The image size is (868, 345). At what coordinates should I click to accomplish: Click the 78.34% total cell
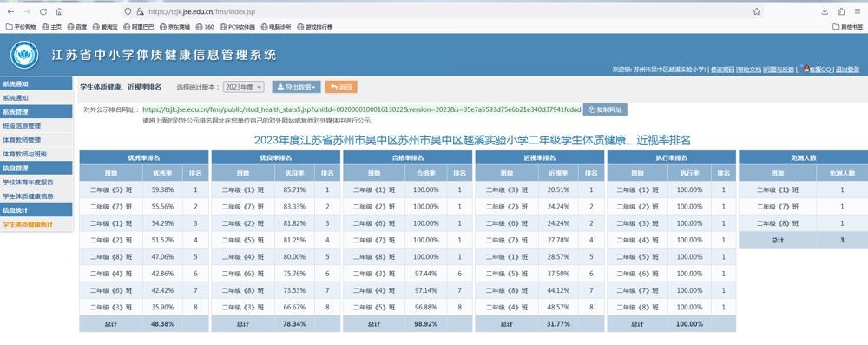294,324
